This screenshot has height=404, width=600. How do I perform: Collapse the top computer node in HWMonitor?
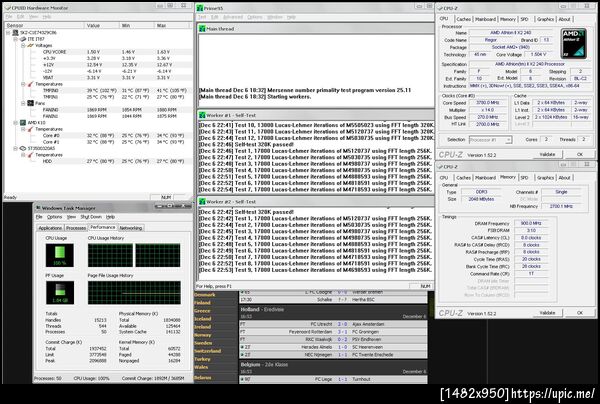coord(8,33)
